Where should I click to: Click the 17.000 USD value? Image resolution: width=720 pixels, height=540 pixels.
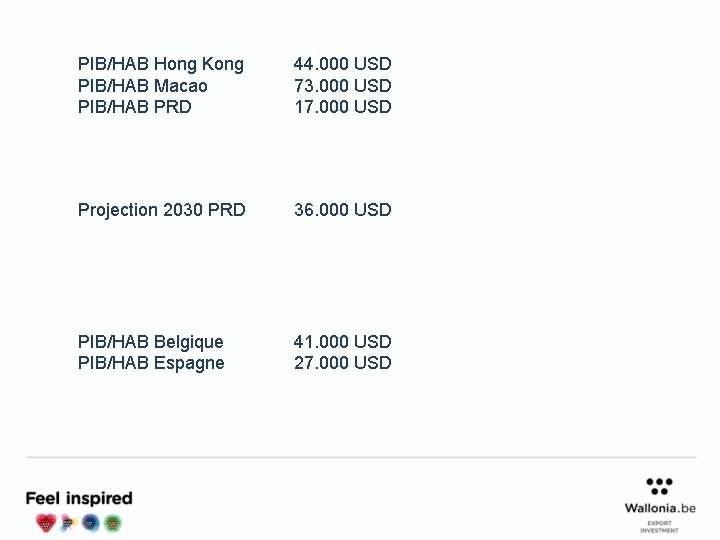pyautogui.click(x=343, y=107)
